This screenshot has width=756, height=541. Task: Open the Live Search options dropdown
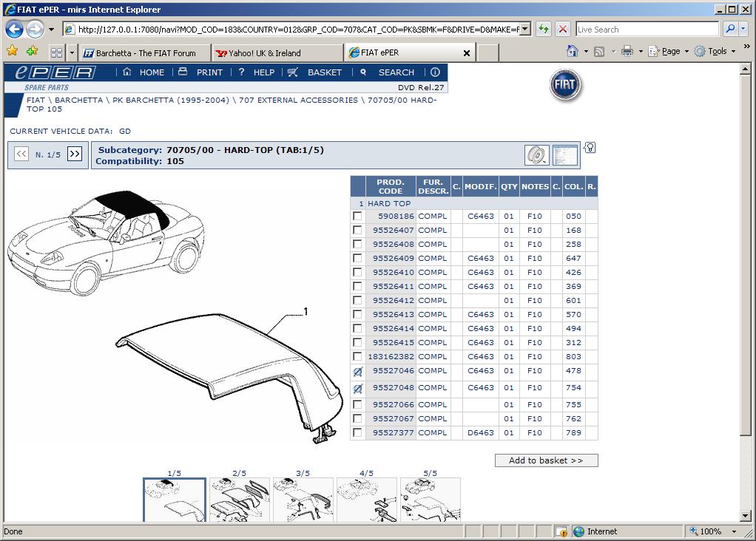point(743,30)
